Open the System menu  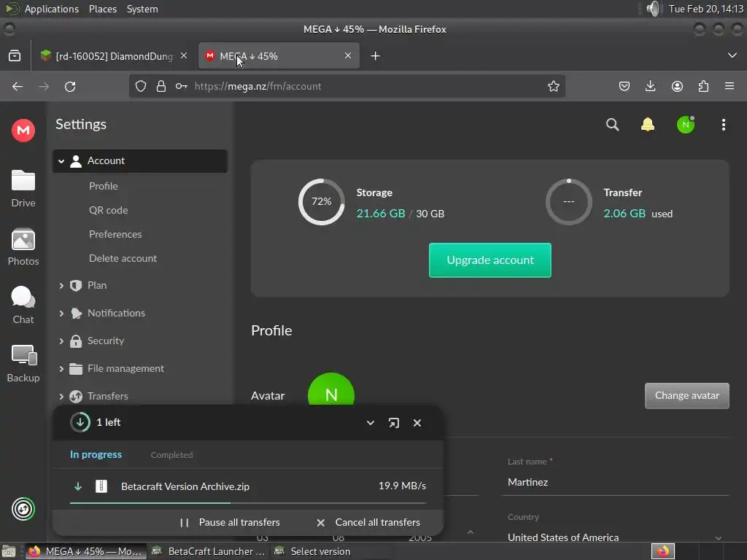pyautogui.click(x=142, y=9)
